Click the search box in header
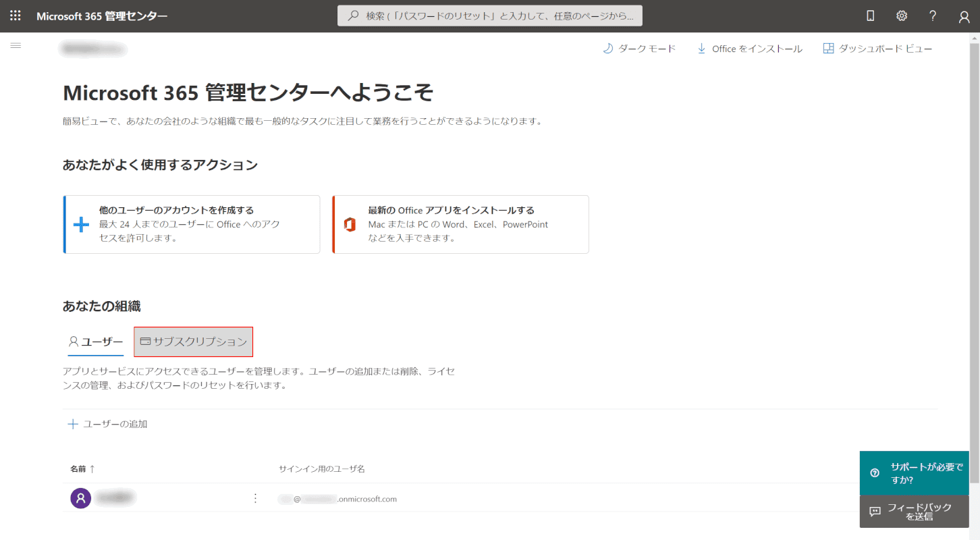980x540 pixels. click(x=490, y=16)
